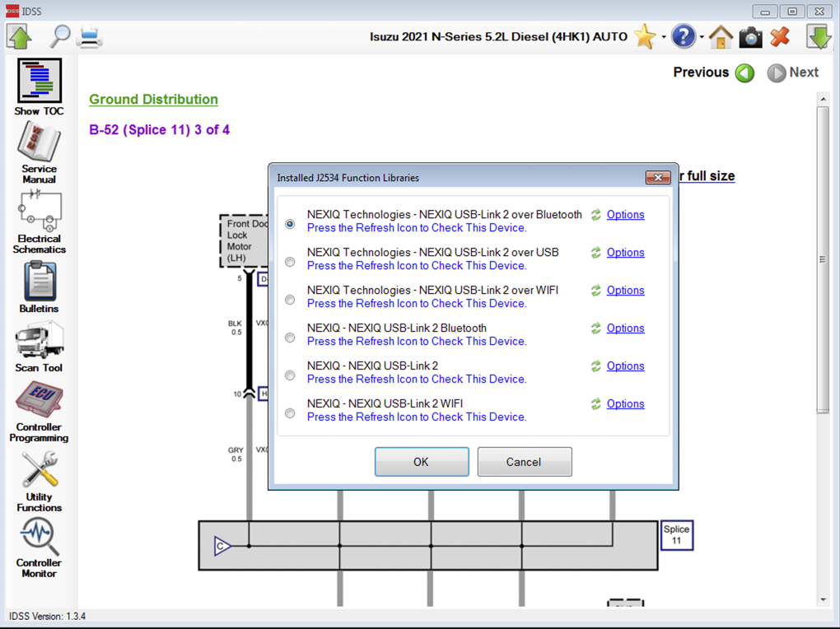
Task: Refresh NEXIQ USB-Link 2 Bluetooth device
Action: (x=595, y=328)
